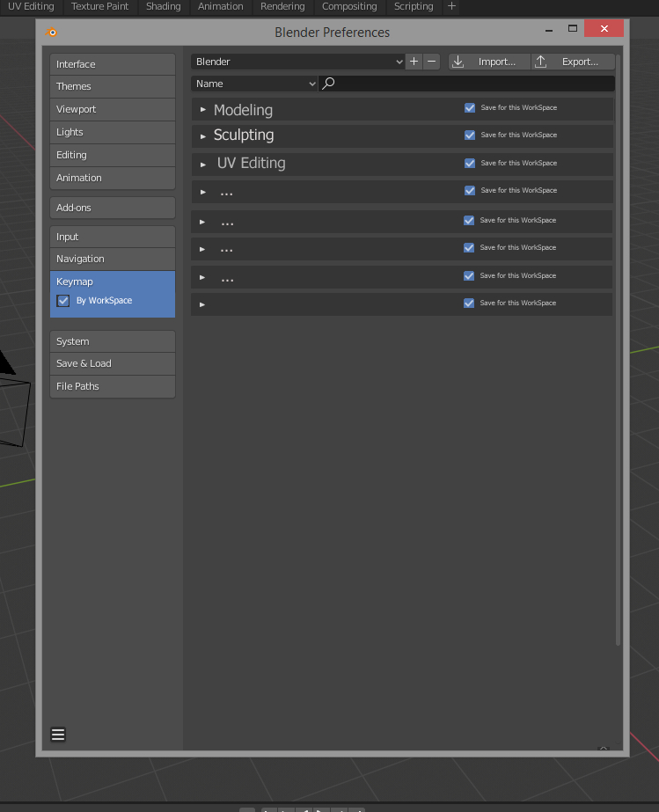Toggle the By WorkSpace checkbox
The image size is (659, 812).
[63, 301]
